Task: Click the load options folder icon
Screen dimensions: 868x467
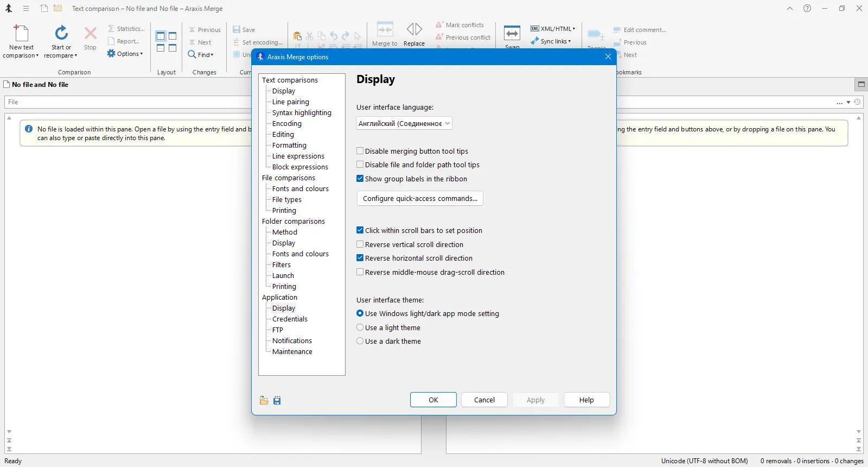Action: click(x=264, y=400)
